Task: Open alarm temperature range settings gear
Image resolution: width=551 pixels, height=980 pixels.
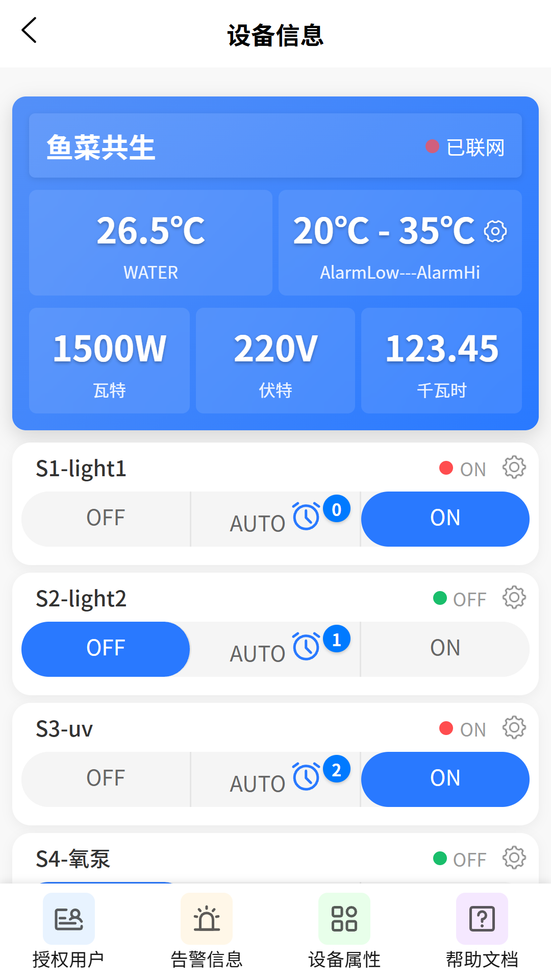Action: tap(495, 231)
